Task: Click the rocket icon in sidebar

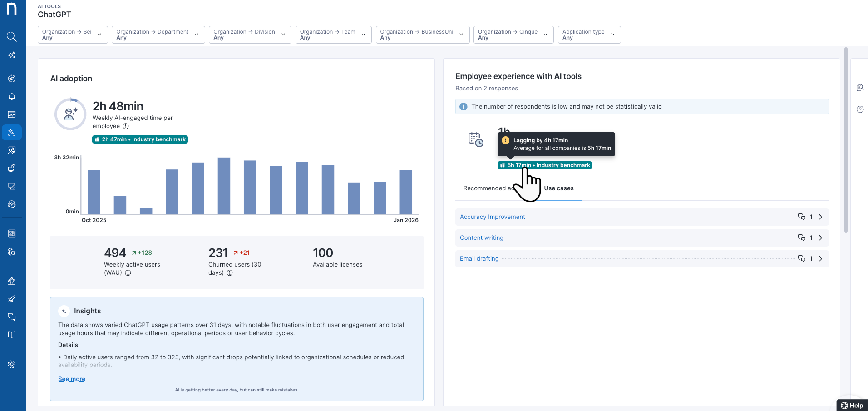Action: click(x=12, y=299)
